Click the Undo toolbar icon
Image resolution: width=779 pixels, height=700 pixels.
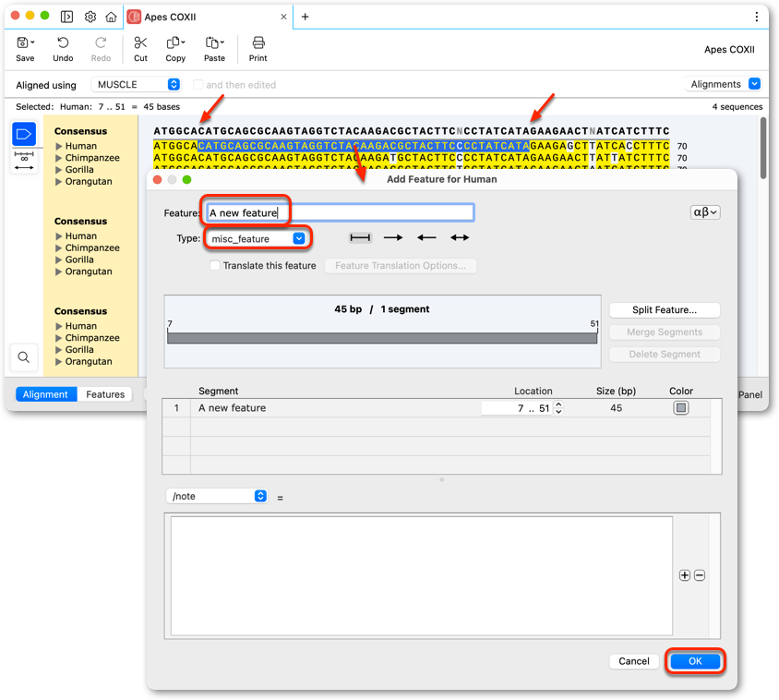click(x=63, y=43)
